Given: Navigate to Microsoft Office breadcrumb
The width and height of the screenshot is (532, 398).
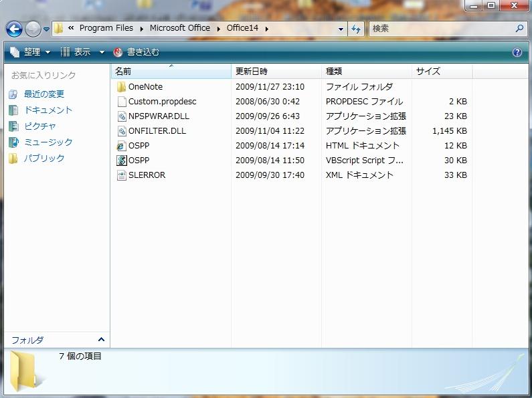Looking at the screenshot, I should click(x=180, y=28).
